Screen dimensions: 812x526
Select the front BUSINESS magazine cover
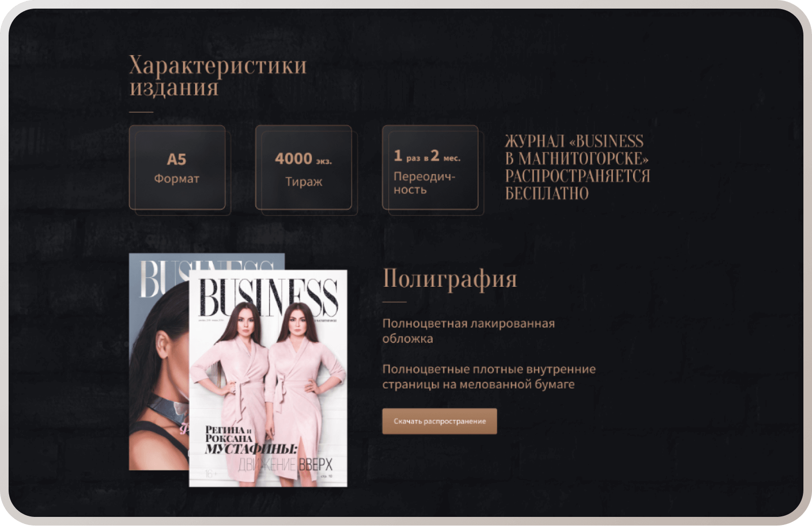(268, 378)
